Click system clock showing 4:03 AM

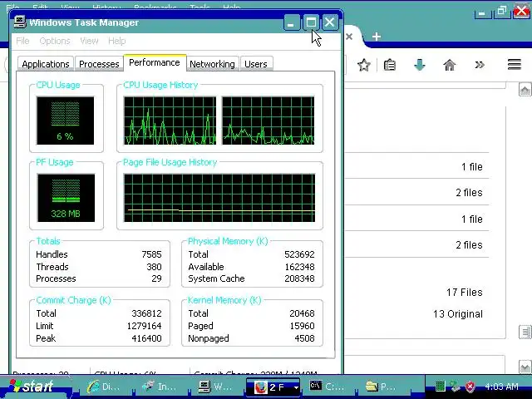(x=501, y=387)
